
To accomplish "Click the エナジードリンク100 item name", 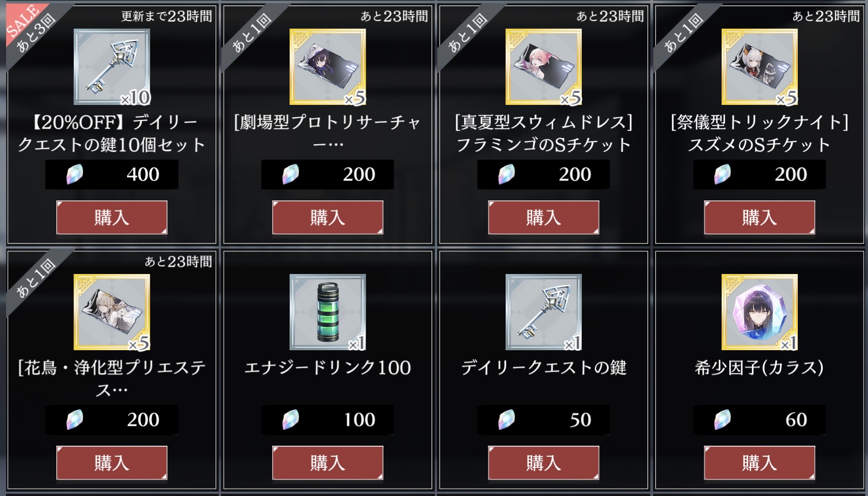I will [x=328, y=368].
